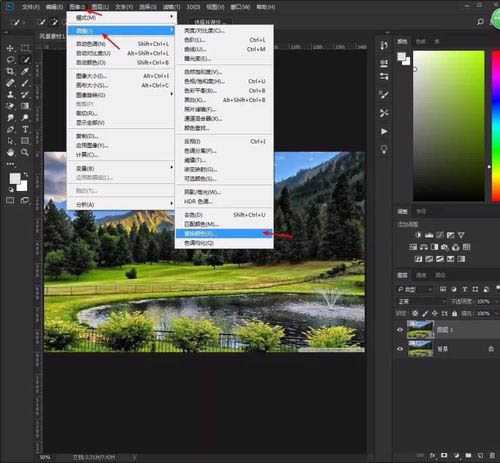Toggle the lock-all icon in Layers lock row
The image size is (500, 463).
(454, 313)
